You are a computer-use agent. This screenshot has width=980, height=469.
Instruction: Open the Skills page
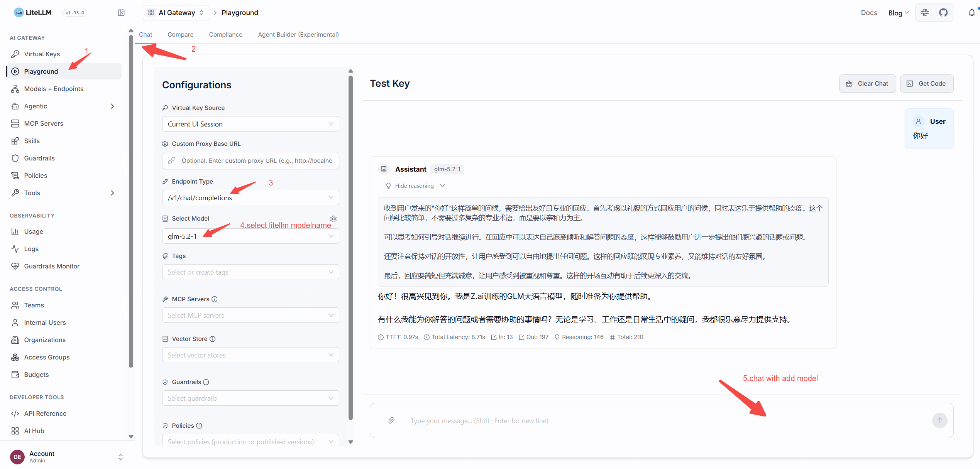pos(64,141)
